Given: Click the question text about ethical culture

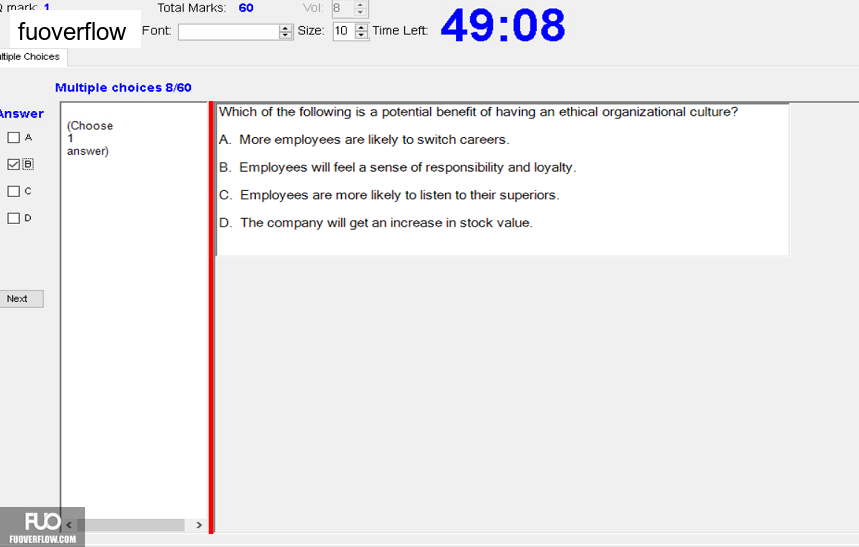Looking at the screenshot, I should tap(478, 112).
